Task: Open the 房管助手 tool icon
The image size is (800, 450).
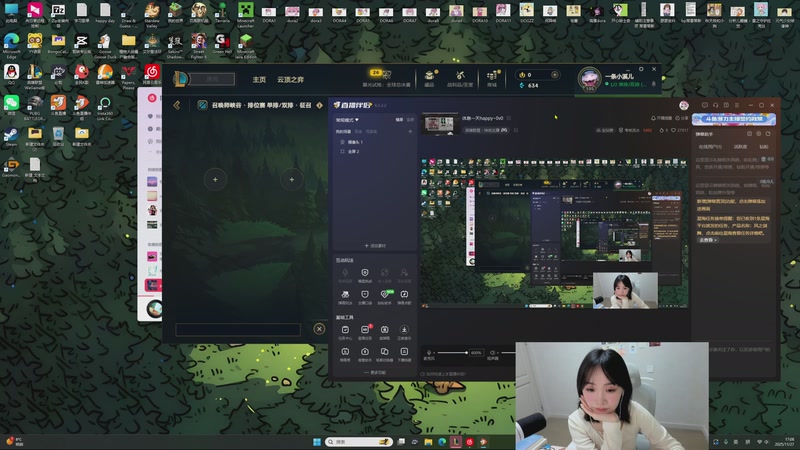Action: (365, 355)
